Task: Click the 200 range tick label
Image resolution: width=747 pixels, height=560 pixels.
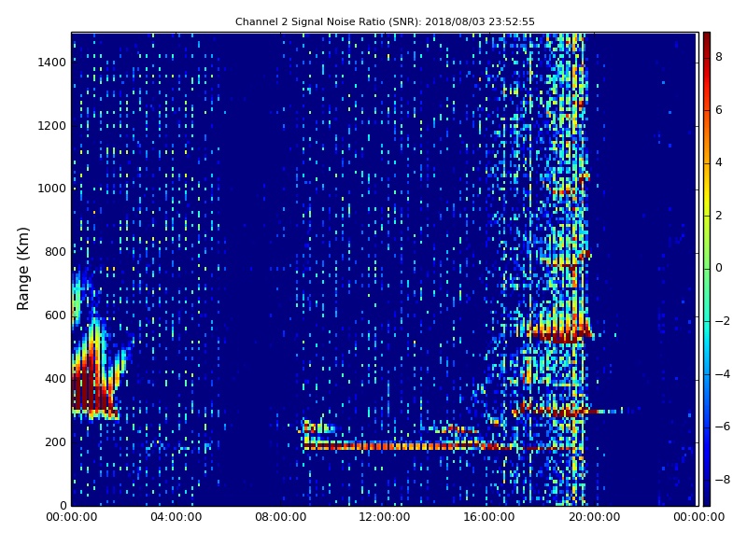Action: pos(55,441)
